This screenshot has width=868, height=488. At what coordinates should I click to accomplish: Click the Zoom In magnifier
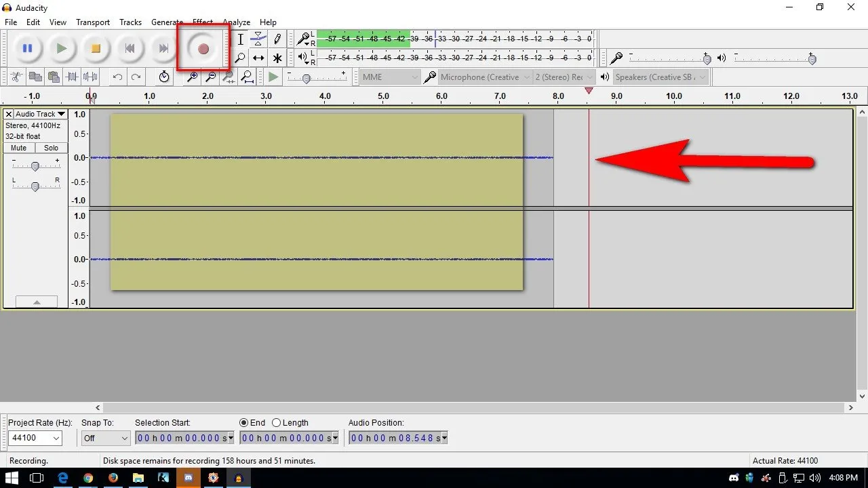(193, 77)
